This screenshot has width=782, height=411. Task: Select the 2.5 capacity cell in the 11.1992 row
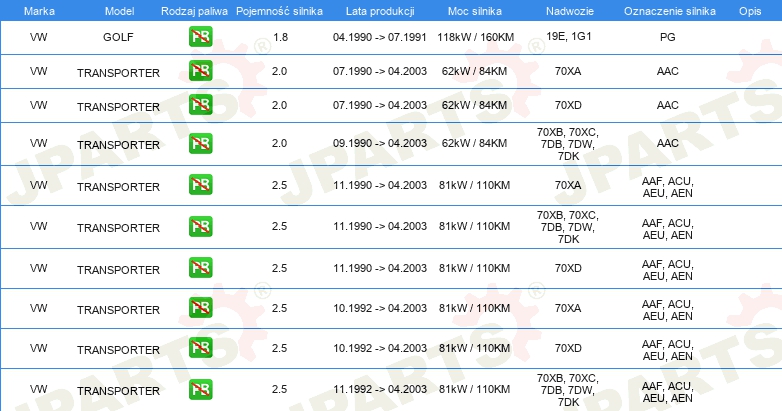click(x=279, y=389)
